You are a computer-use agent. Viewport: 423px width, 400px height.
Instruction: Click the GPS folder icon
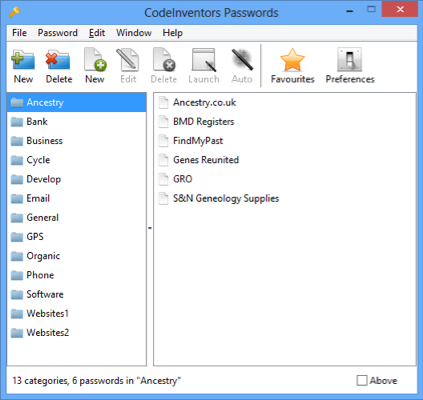[17, 237]
